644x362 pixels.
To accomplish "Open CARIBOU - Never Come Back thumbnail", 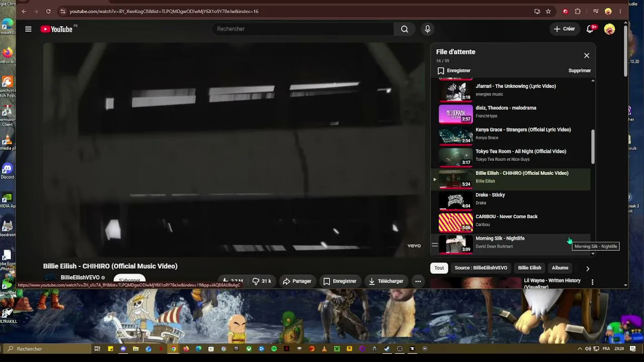I will 456,223.
